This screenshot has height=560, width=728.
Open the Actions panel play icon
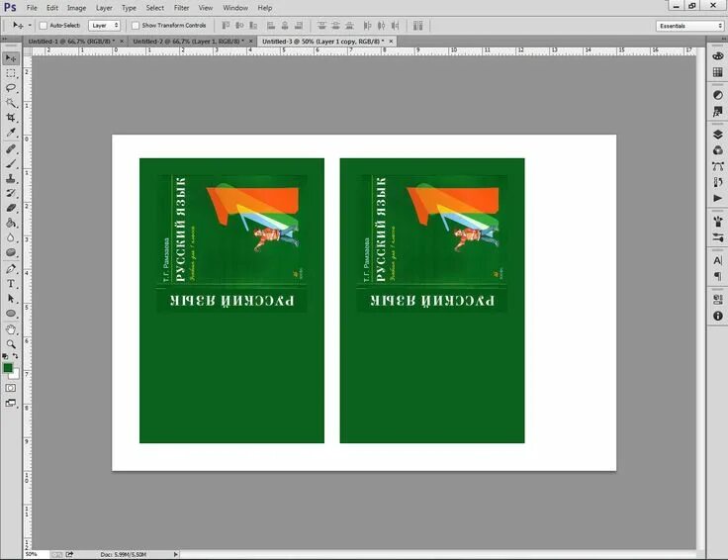pyautogui.click(x=718, y=198)
